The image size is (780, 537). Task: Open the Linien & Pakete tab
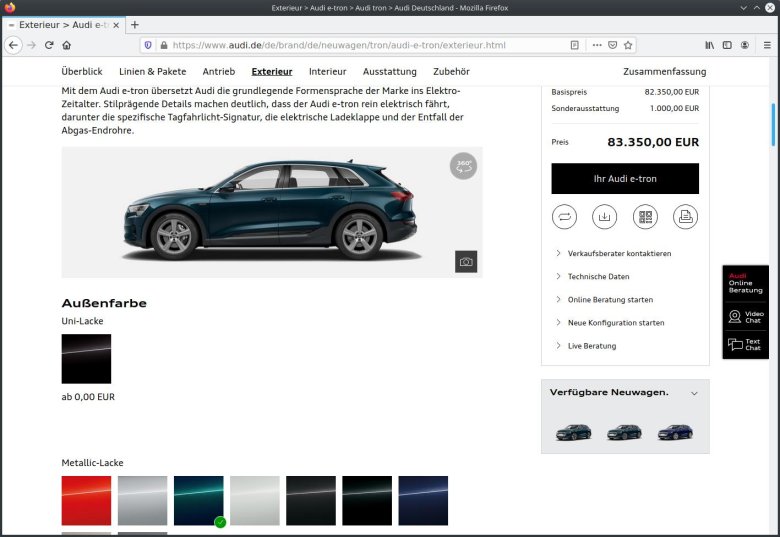(x=152, y=72)
